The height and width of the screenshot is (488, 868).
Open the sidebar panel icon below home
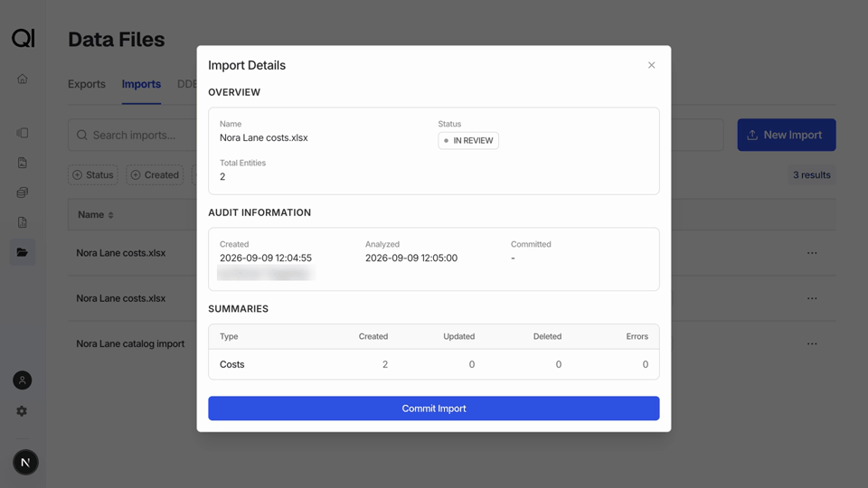point(22,133)
